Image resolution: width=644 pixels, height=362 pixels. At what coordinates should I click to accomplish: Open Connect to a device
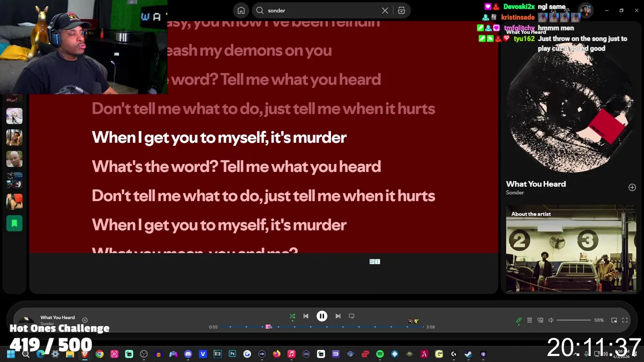pyautogui.click(x=540, y=320)
